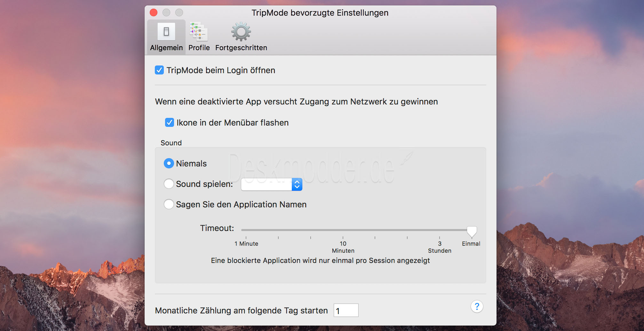
Task: Select the Sound spielen radio button
Action: click(x=169, y=184)
